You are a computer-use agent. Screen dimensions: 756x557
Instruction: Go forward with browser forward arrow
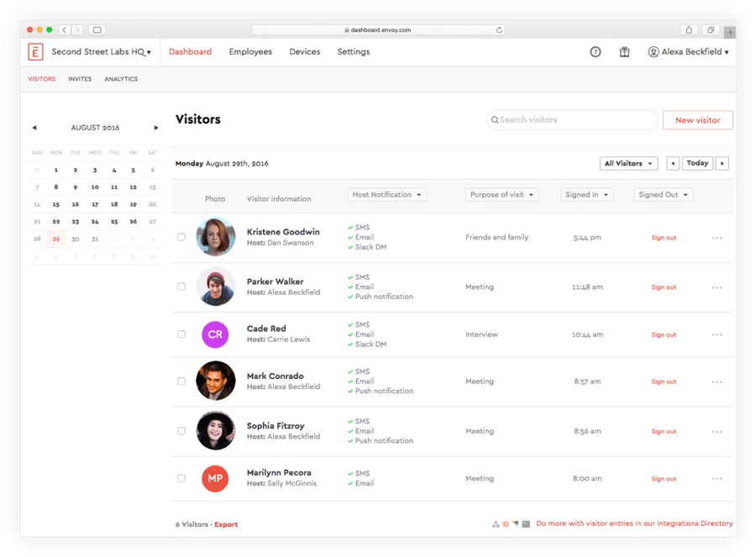point(77,30)
